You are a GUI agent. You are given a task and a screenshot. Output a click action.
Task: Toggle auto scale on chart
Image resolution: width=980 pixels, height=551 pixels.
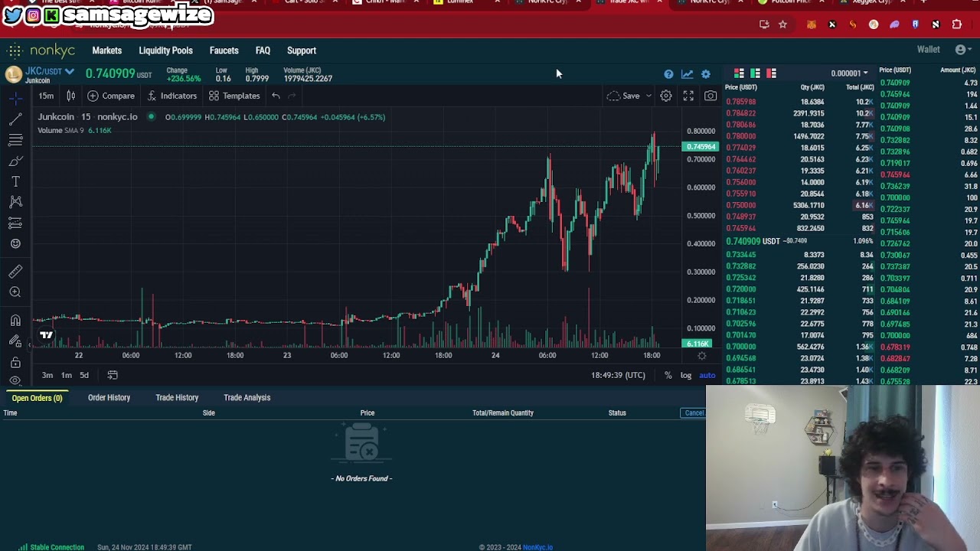[707, 375]
